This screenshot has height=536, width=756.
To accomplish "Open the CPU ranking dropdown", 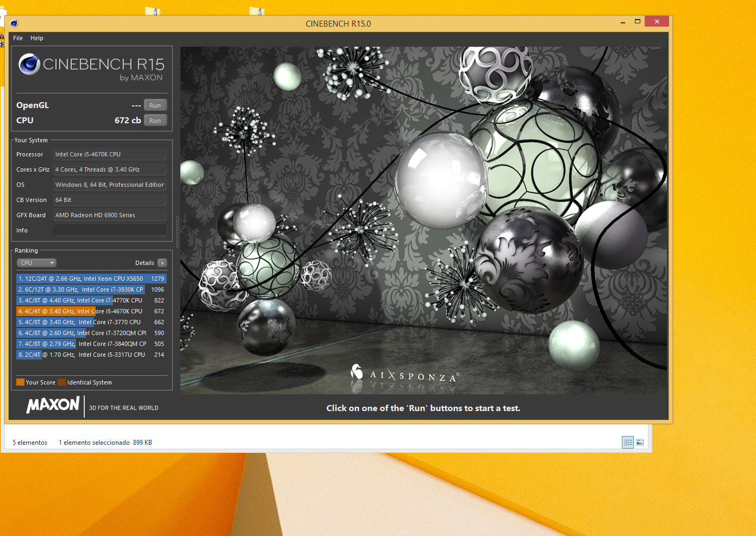I will (x=37, y=263).
